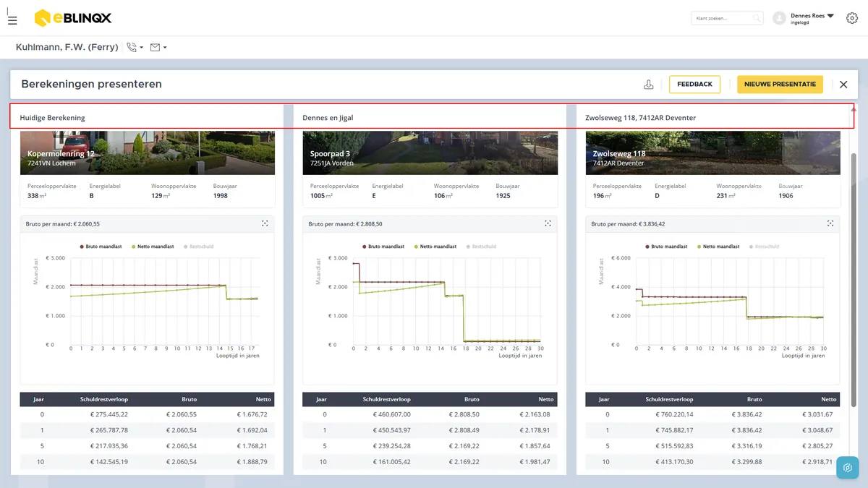
Task: Enable Restschuld series in Zwolseweg chart
Action: coord(764,247)
